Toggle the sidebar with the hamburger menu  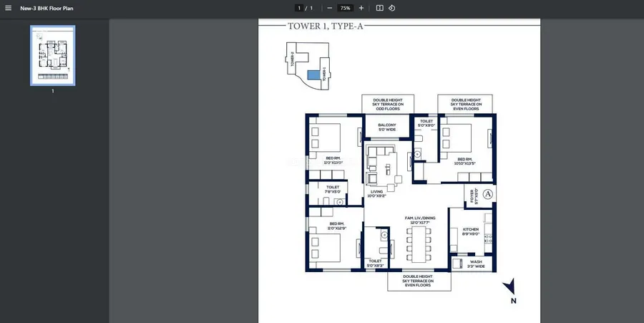pos(9,8)
